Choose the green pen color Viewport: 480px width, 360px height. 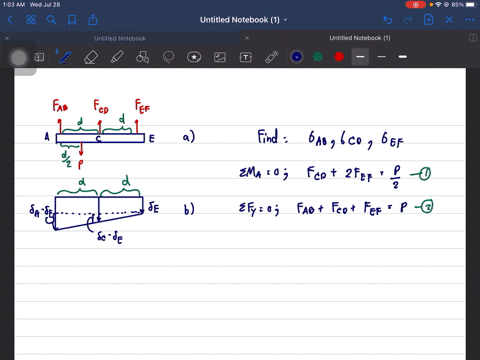point(318,57)
